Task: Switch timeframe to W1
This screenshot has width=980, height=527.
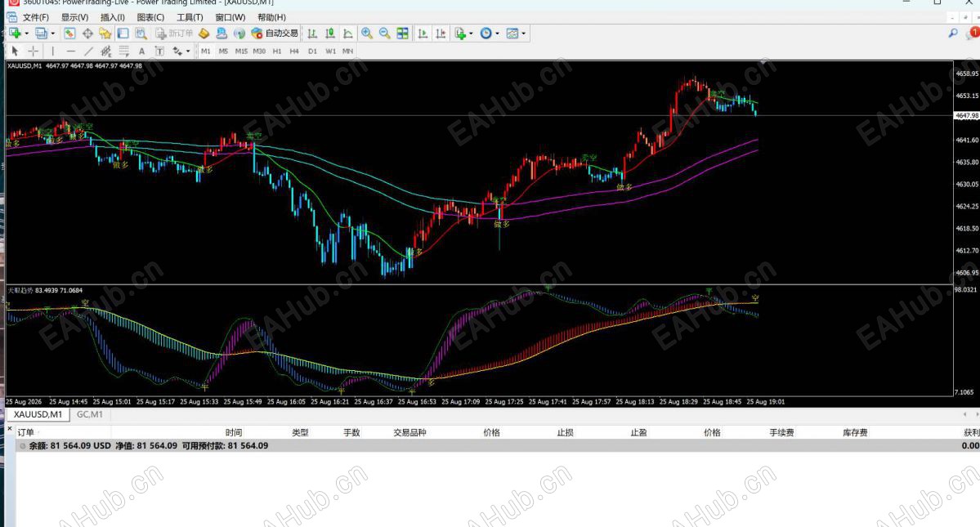Action: click(331, 51)
